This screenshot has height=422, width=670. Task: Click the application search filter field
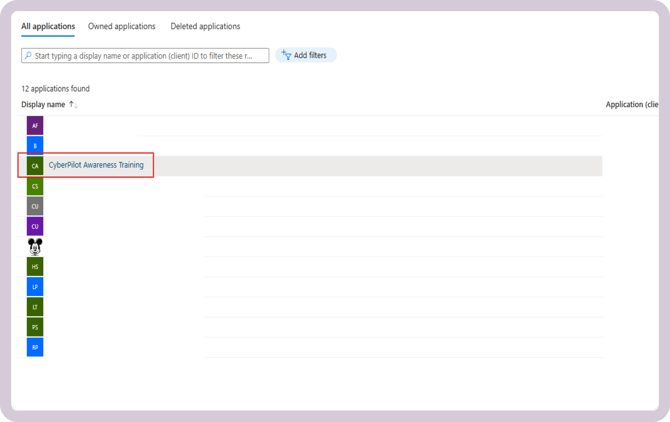tap(150, 56)
